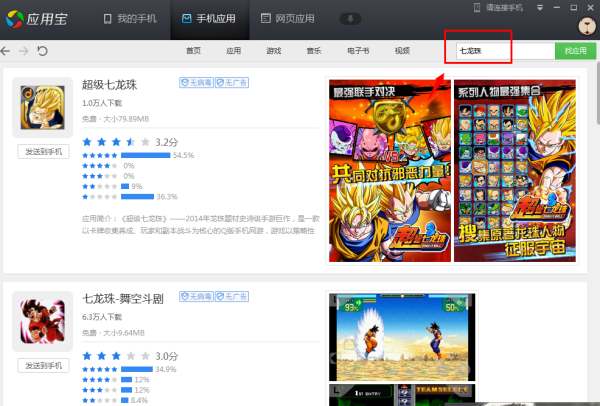Open the TEAM SELECT screenshot thumbnail
Screen dimensions: 600x406
(x=402, y=395)
